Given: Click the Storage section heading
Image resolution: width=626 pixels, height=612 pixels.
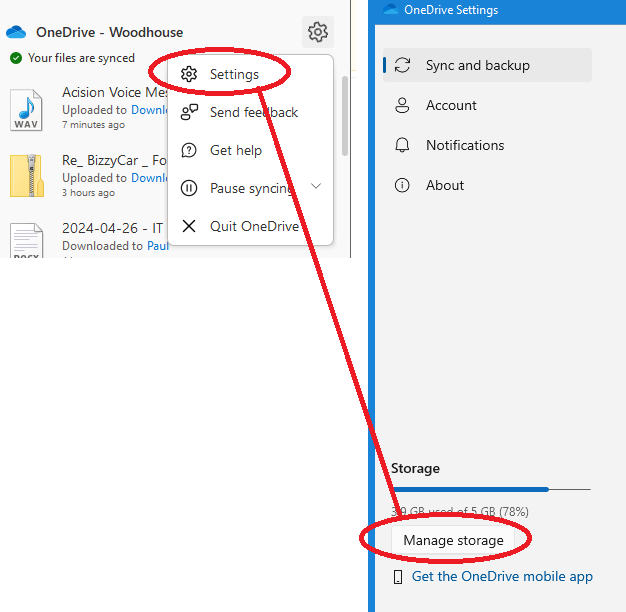Looking at the screenshot, I should click(415, 468).
